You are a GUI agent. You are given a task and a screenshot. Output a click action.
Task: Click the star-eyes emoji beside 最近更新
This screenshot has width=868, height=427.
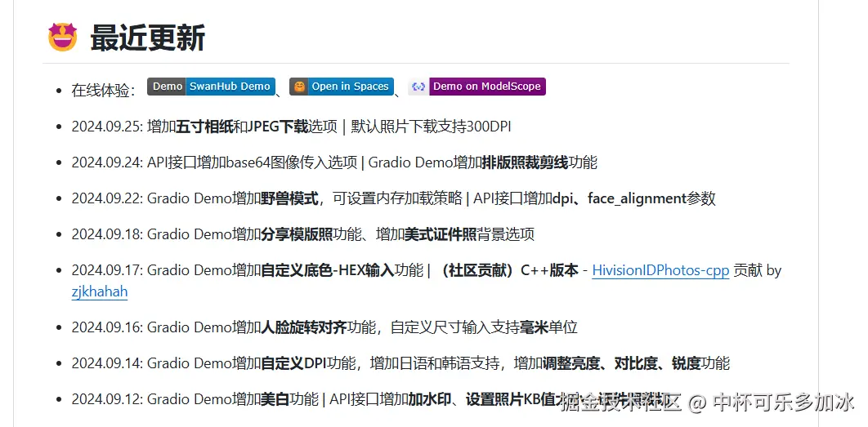pos(63,37)
